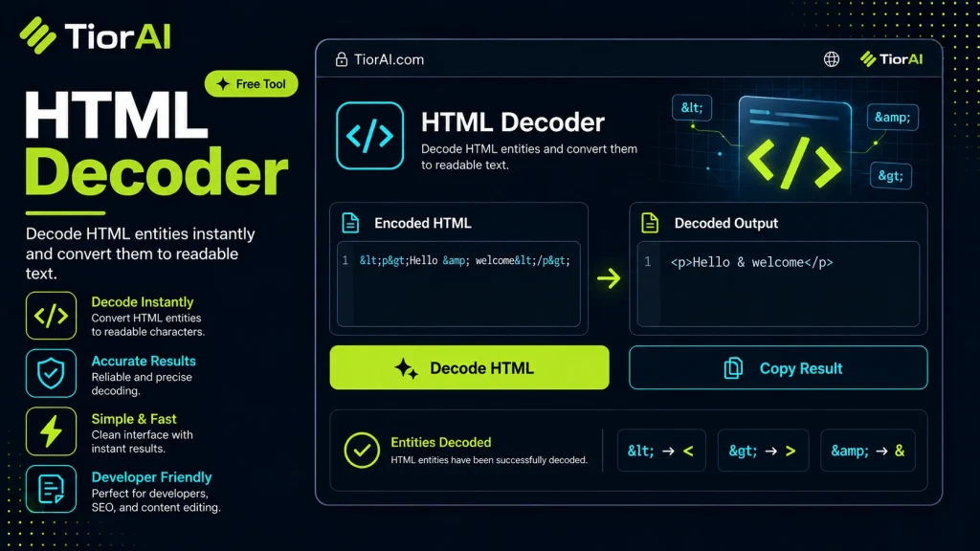Image resolution: width=980 pixels, height=551 pixels.
Task: Click the floating &gt; tag in illustration
Action: coord(891,176)
